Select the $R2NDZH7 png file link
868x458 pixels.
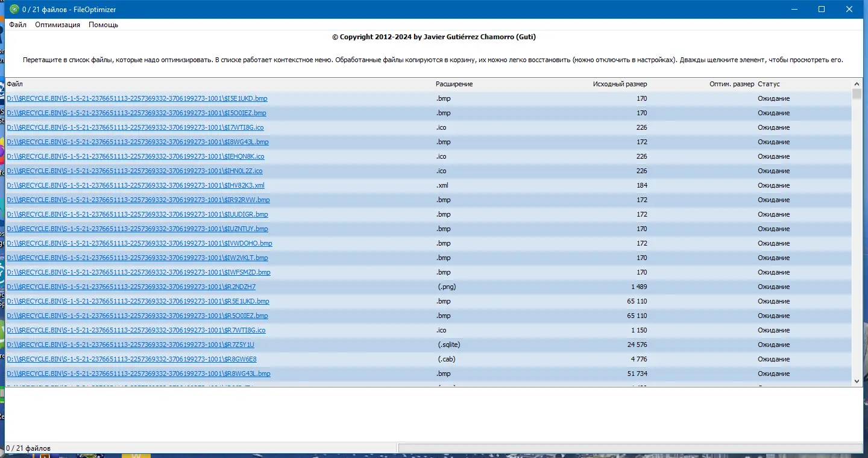(x=131, y=287)
